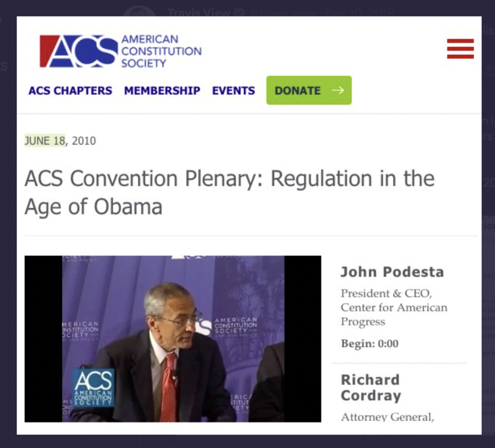Select the Membership menu item
Image resolution: width=495 pixels, height=448 pixels.
tap(162, 91)
